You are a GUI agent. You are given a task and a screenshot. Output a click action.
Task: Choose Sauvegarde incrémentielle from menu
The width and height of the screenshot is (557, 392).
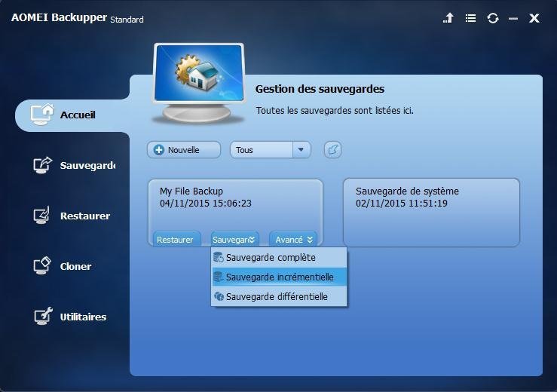click(279, 277)
